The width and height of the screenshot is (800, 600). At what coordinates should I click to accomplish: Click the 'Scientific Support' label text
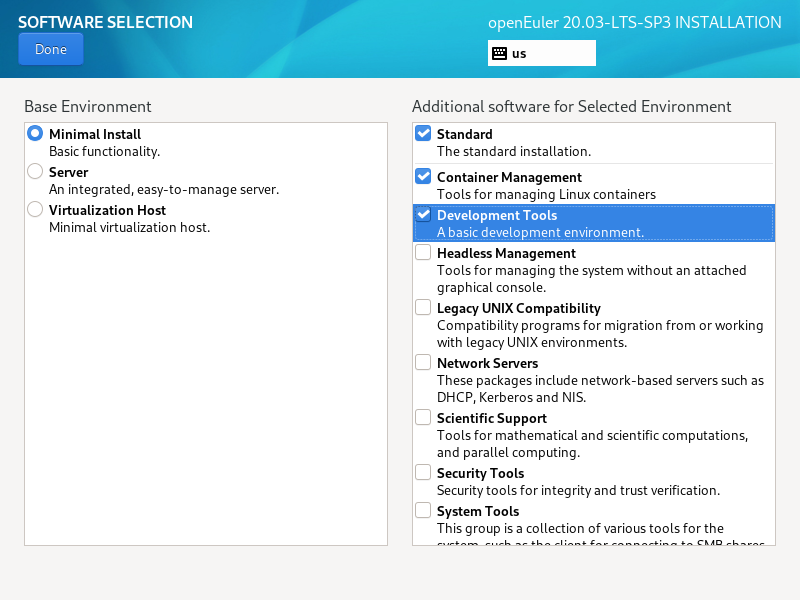click(491, 418)
